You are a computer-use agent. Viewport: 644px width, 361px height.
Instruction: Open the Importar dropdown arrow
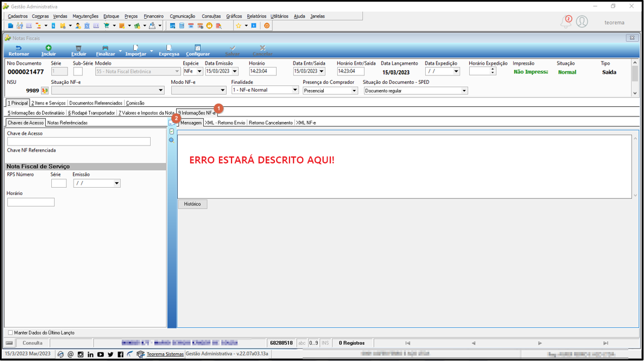point(151,51)
